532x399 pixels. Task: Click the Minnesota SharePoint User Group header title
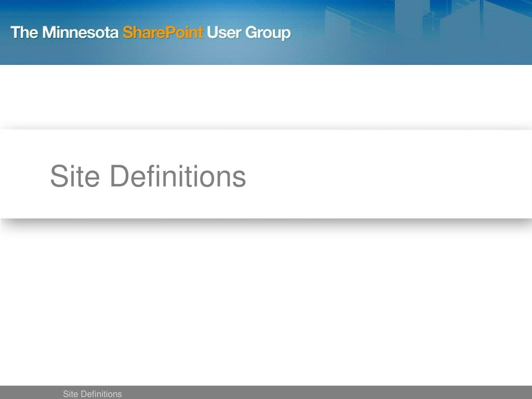(x=151, y=33)
